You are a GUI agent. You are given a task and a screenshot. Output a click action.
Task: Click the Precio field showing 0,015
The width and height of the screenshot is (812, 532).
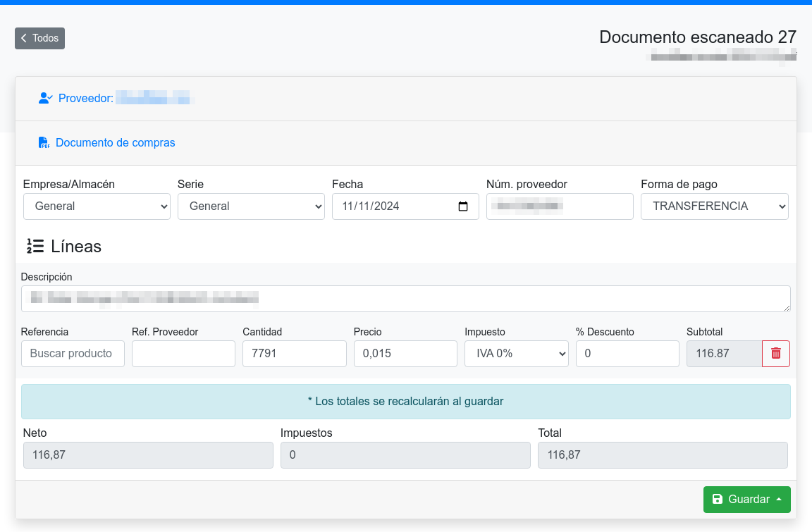[405, 354]
